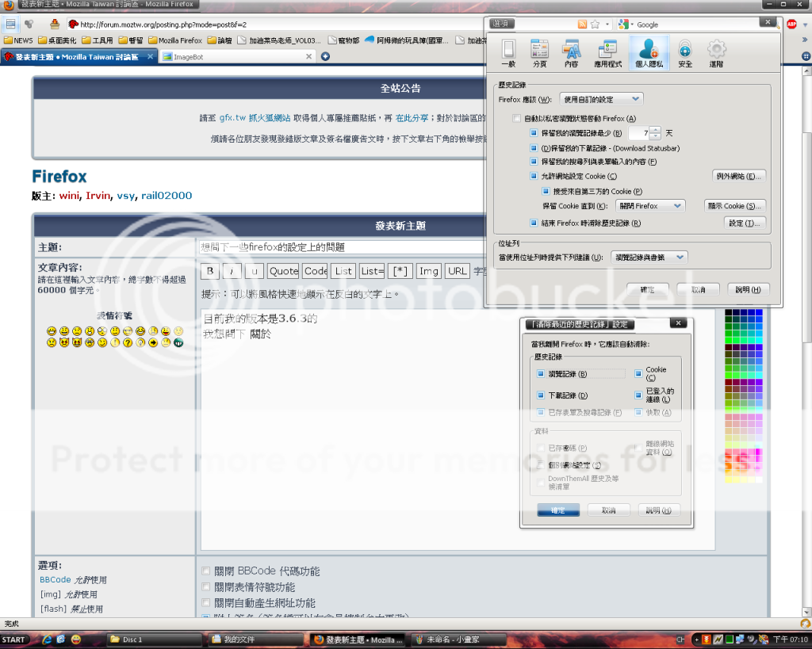The width and height of the screenshot is (812, 649).
Task: Expand the 關閉 Firefox cookie retention dropdown
Action: click(649, 205)
